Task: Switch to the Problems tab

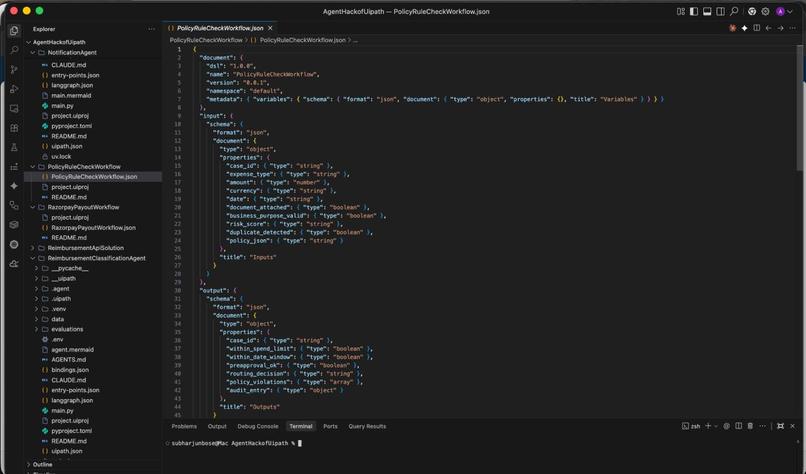Action: pyautogui.click(x=184, y=426)
